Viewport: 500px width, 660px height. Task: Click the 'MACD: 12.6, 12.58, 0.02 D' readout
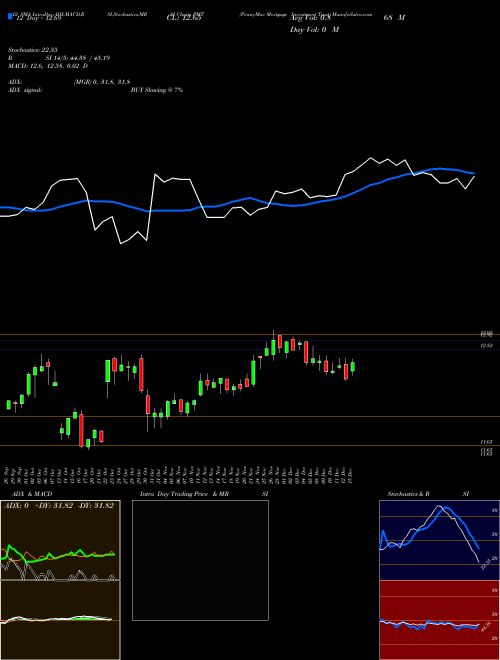click(48, 66)
